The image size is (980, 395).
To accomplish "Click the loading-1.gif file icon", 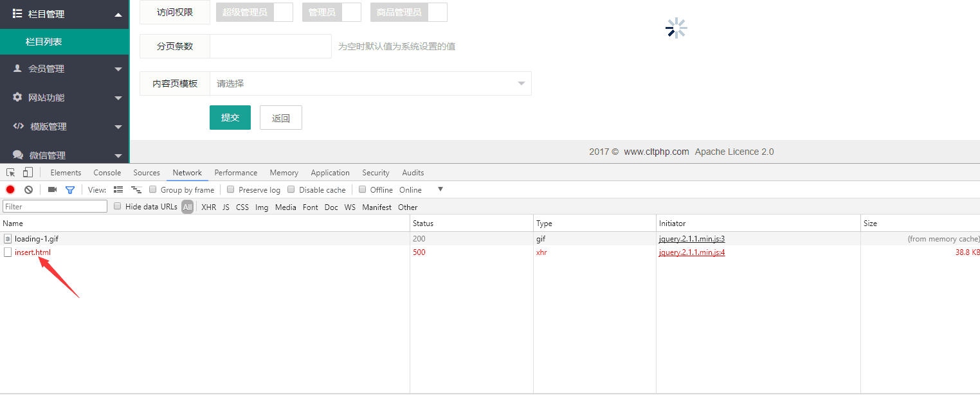I will point(8,239).
